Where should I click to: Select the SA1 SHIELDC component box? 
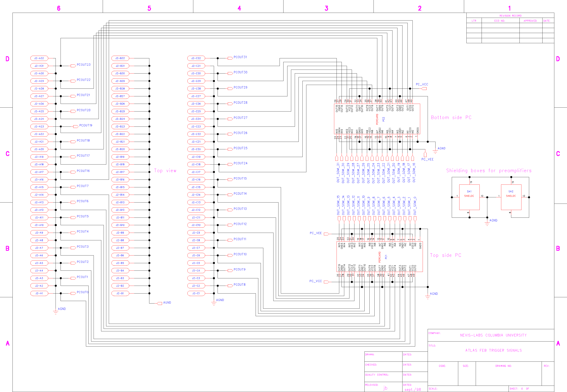[469, 197]
